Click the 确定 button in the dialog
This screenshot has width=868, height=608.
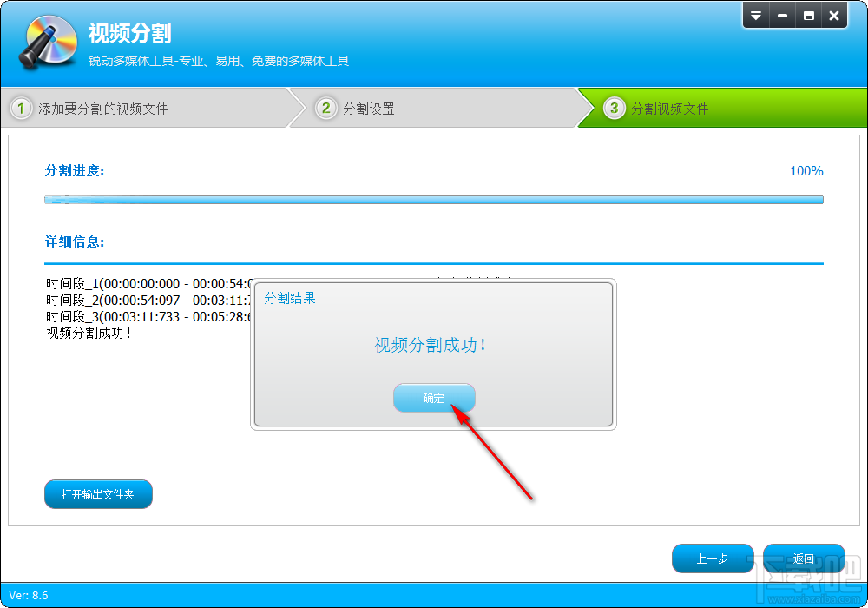point(434,398)
